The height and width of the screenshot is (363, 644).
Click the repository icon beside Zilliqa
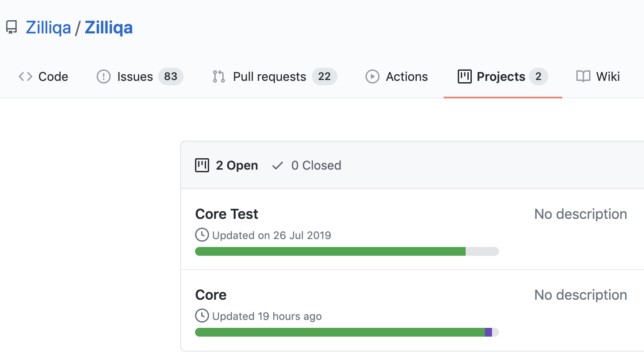[11, 27]
